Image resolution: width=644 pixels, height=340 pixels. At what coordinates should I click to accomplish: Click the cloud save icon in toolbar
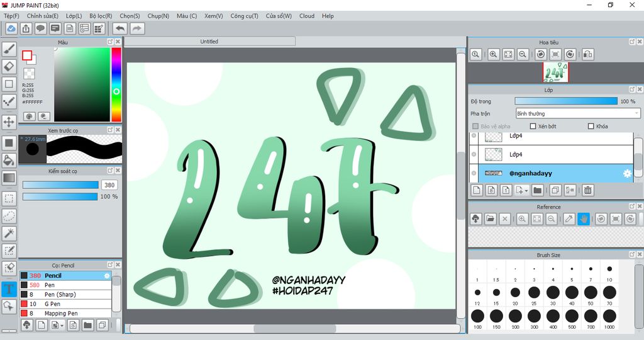pyautogui.click(x=11, y=28)
